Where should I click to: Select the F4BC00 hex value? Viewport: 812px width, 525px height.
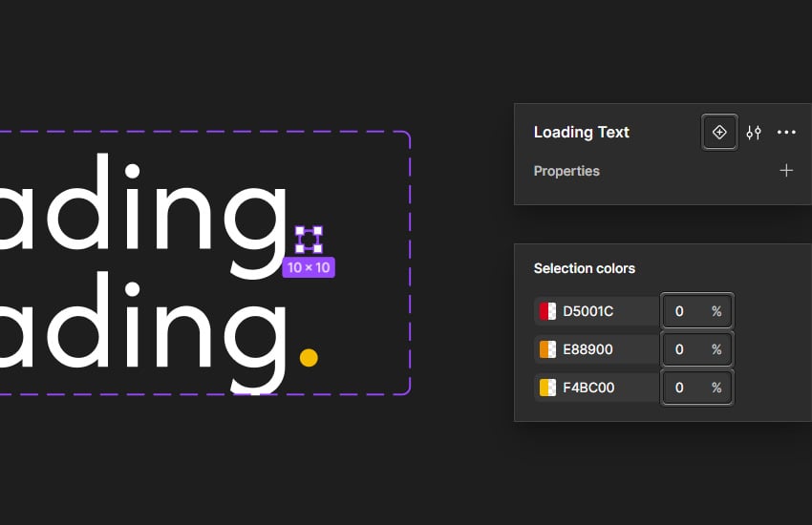(x=588, y=388)
